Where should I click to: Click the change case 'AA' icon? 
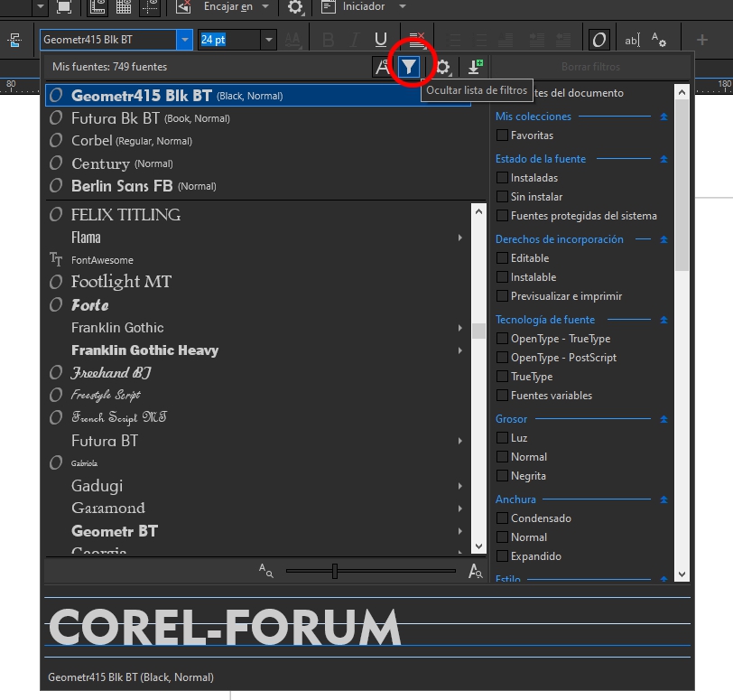point(292,40)
